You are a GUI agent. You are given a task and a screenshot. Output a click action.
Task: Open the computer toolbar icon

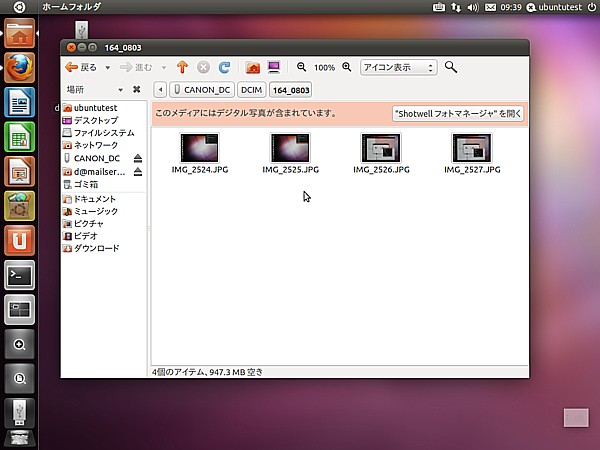274,67
